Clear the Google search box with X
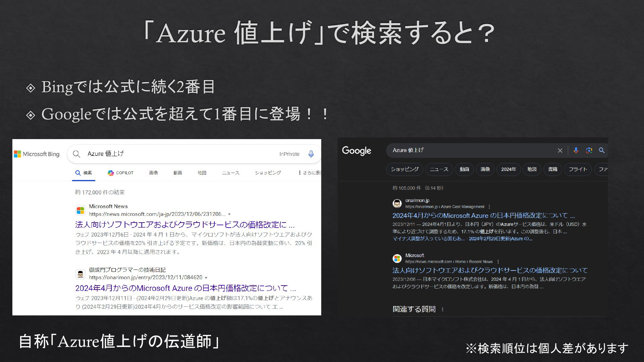The width and height of the screenshot is (644, 362). click(x=560, y=150)
